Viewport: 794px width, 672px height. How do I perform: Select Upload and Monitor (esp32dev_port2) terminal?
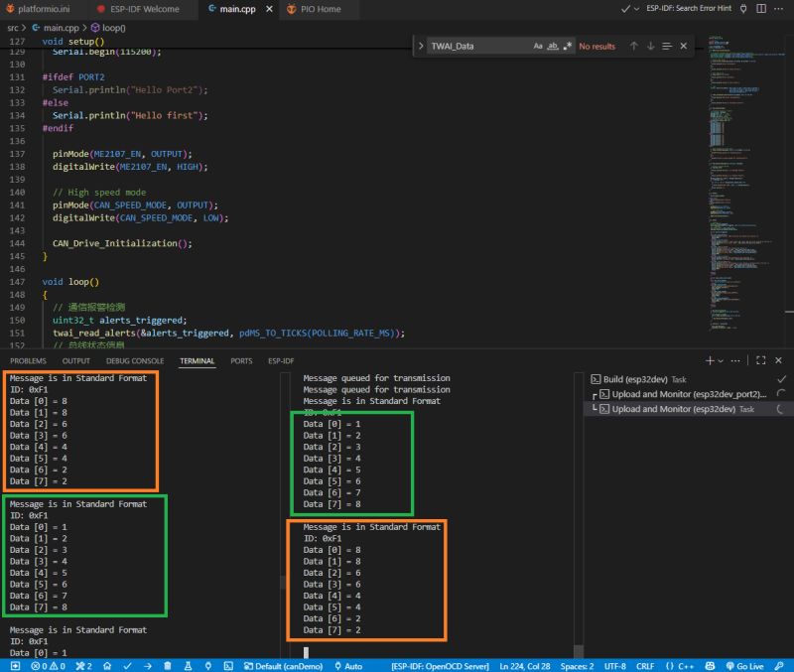[689, 394]
